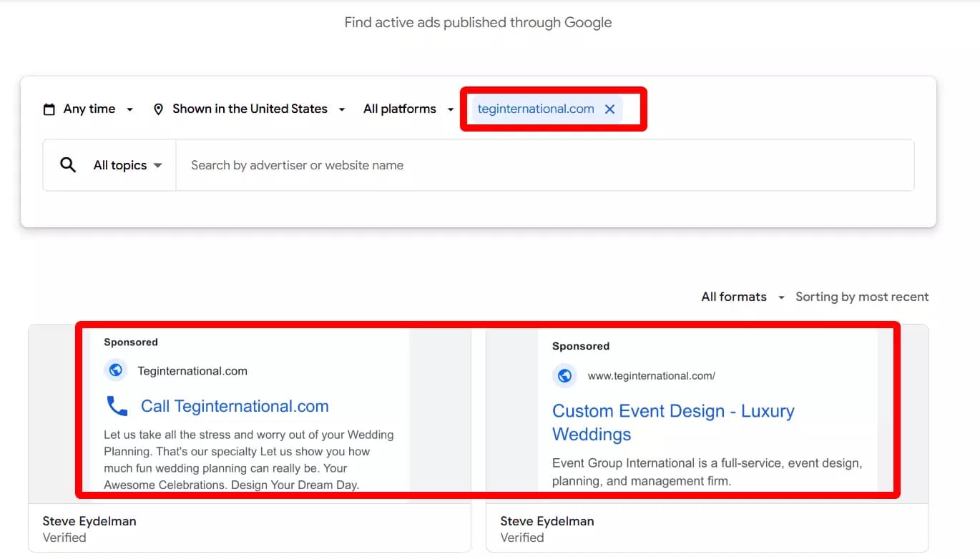Image resolution: width=980 pixels, height=559 pixels.
Task: Click Sorting by most recent
Action: [x=862, y=296]
